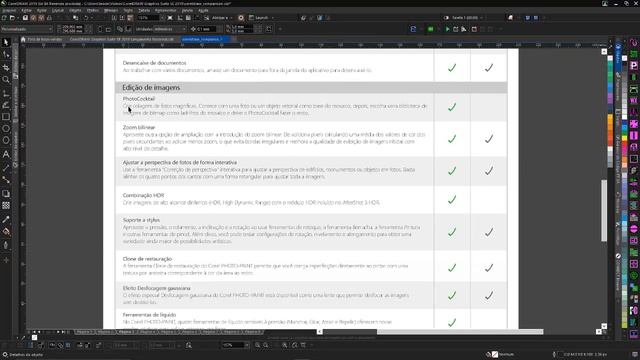
Task: Open the Personalizado page size dropdown
Action: click(x=27, y=29)
